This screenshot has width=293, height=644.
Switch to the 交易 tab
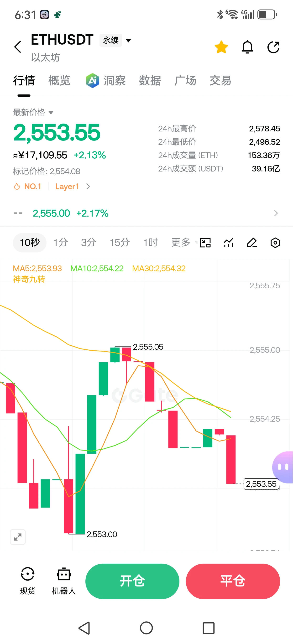coord(220,81)
